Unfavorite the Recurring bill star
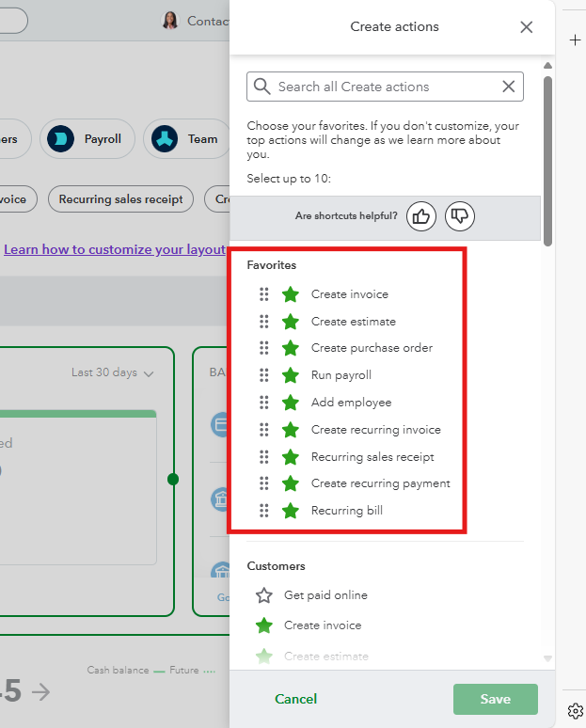 click(x=291, y=510)
